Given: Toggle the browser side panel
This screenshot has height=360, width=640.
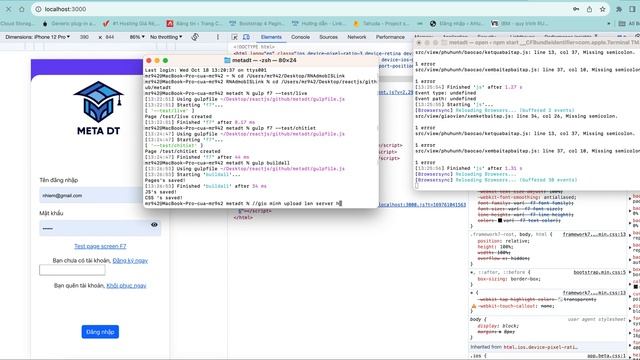Looking at the screenshot, I should click(632, 9).
